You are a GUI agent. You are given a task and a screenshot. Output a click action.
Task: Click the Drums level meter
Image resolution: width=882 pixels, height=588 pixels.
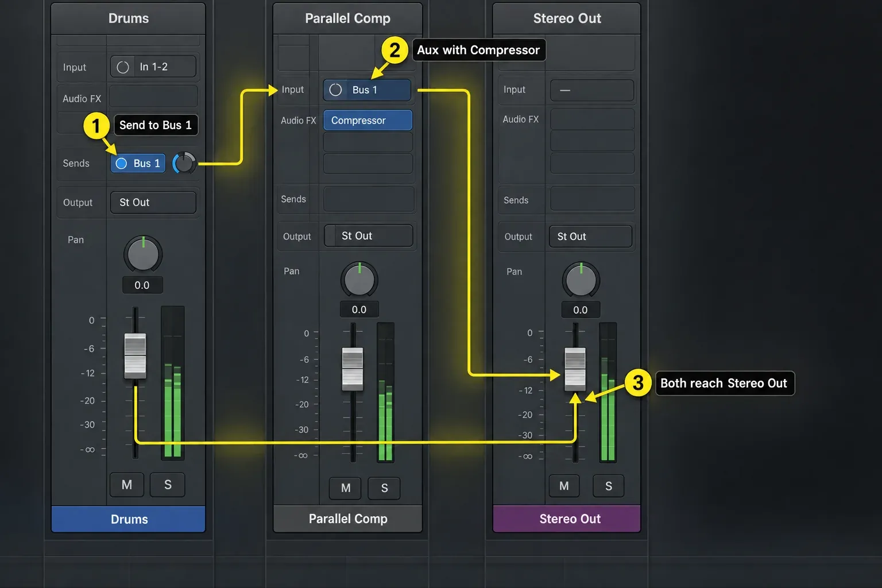tap(173, 383)
